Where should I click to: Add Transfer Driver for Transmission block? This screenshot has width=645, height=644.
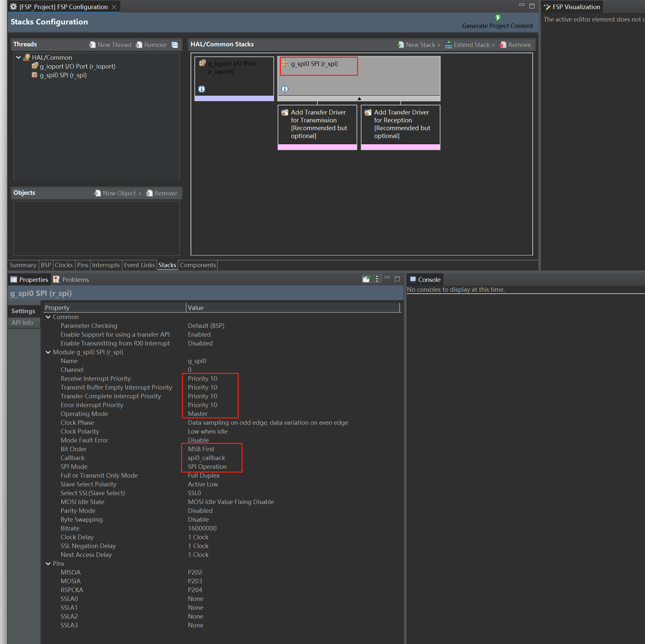(317, 124)
